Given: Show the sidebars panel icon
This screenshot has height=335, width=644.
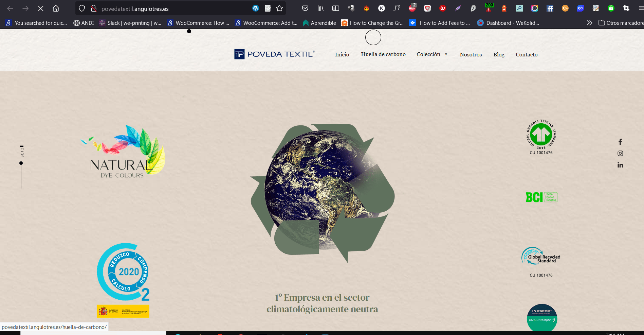Looking at the screenshot, I should tap(336, 8).
